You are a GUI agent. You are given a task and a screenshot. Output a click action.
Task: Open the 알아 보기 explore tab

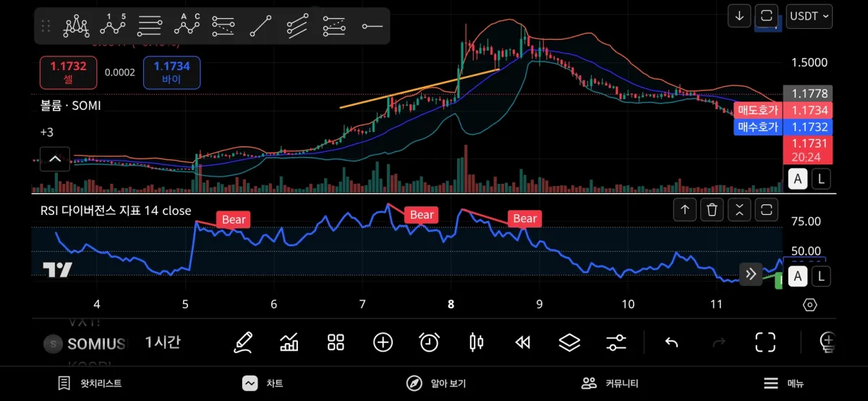point(435,384)
